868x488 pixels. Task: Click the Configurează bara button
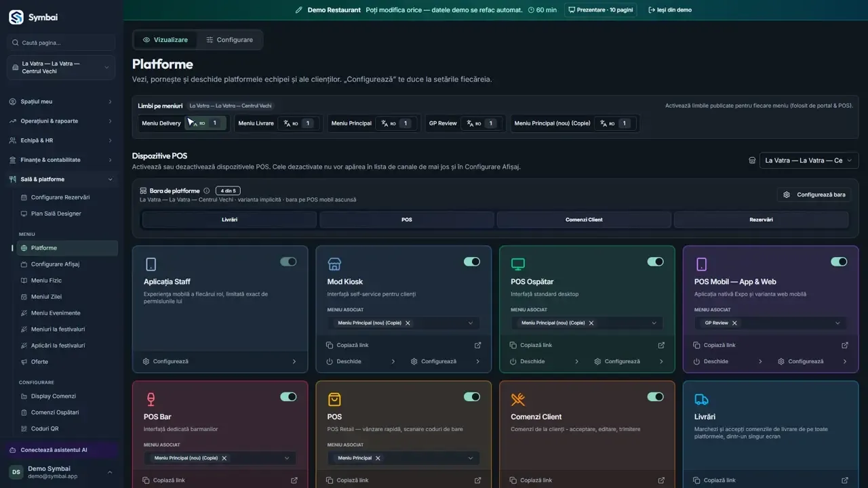tap(814, 195)
